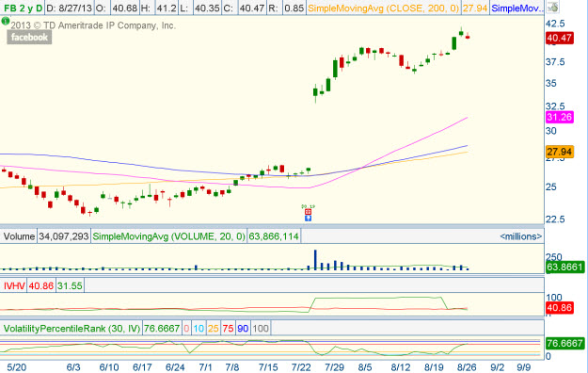
Task: Click the 5/20 date on time axis
Action: click(x=17, y=367)
